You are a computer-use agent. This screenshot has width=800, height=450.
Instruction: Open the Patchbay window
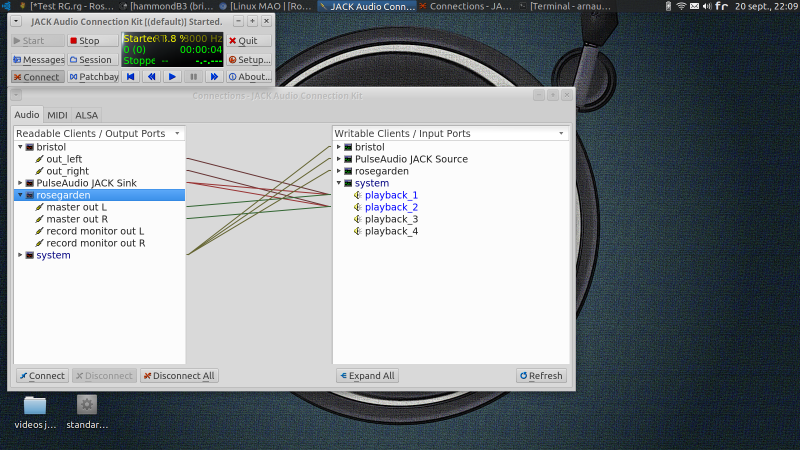point(93,76)
